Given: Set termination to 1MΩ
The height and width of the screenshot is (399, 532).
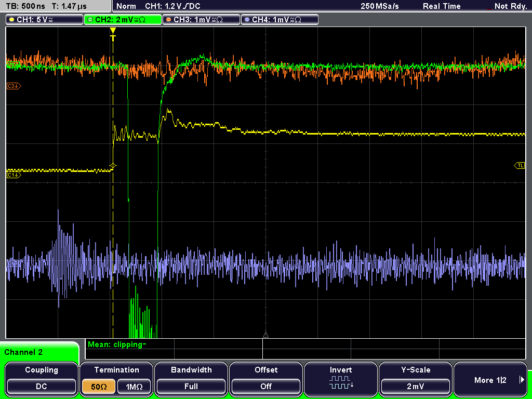Looking at the screenshot, I should pos(134,387).
